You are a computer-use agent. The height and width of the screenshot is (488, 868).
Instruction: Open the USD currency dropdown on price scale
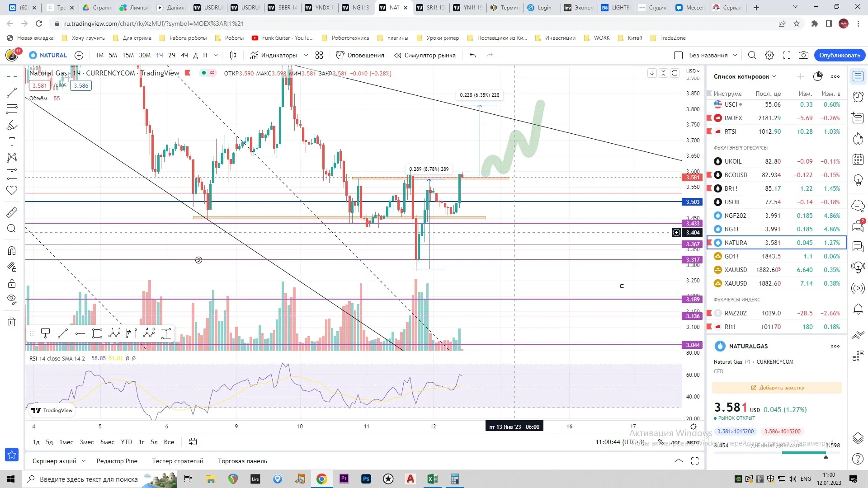[x=693, y=71]
